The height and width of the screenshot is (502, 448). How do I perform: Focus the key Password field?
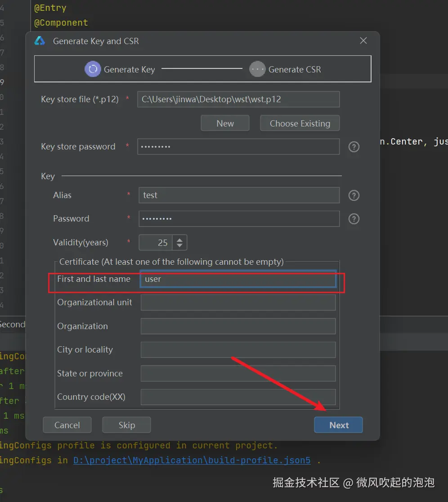(x=239, y=219)
